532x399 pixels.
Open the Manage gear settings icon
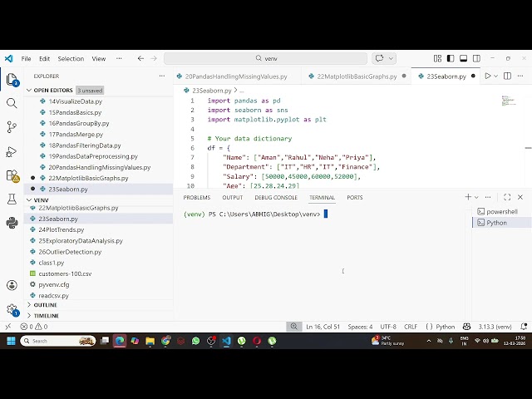(x=12, y=309)
